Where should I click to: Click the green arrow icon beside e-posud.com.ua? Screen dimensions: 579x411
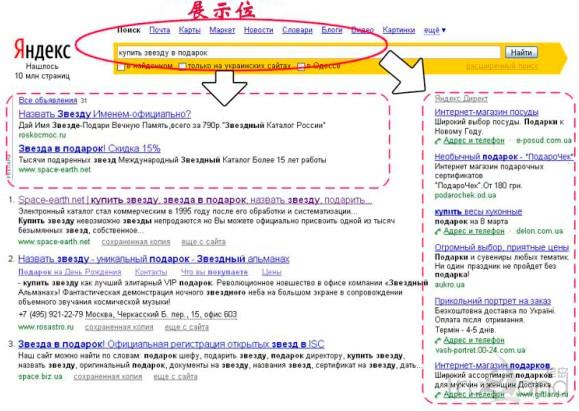tap(438, 141)
